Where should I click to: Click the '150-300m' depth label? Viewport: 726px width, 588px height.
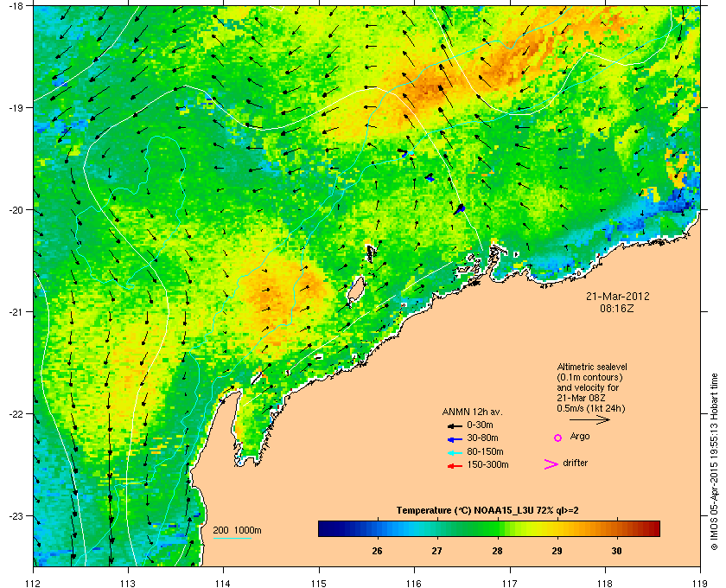pyautogui.click(x=487, y=464)
